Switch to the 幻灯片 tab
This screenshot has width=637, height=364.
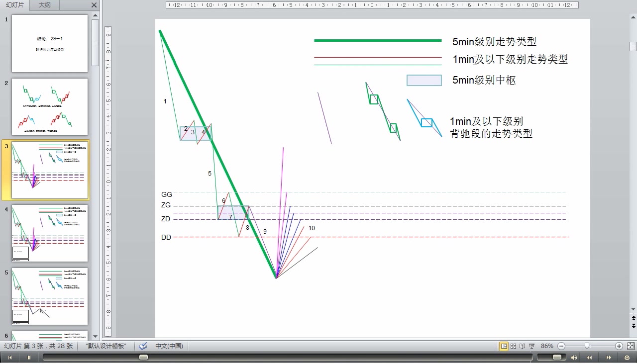pos(15,5)
